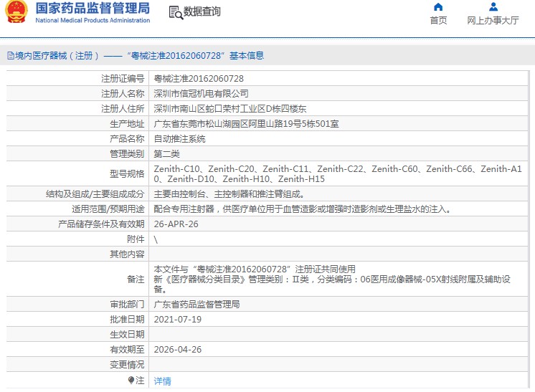Click the document icon before 境内医疗器械
The width and height of the screenshot is (535, 392).
(10, 55)
